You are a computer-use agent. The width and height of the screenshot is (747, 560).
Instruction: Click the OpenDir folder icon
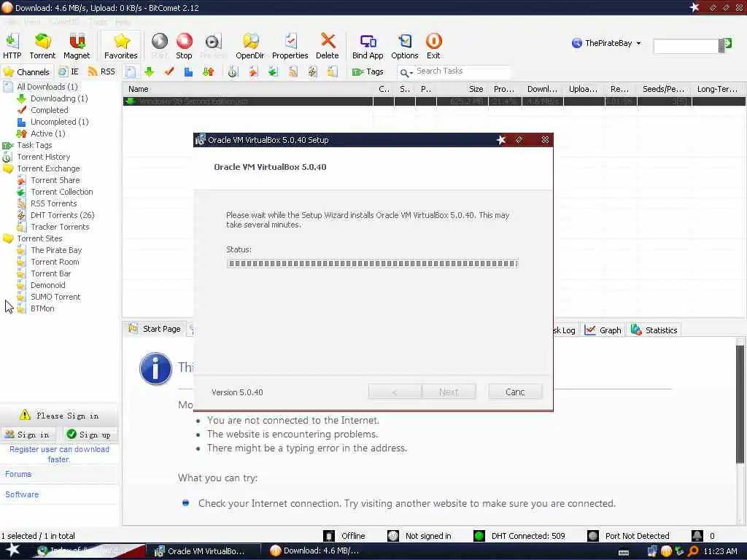(249, 46)
